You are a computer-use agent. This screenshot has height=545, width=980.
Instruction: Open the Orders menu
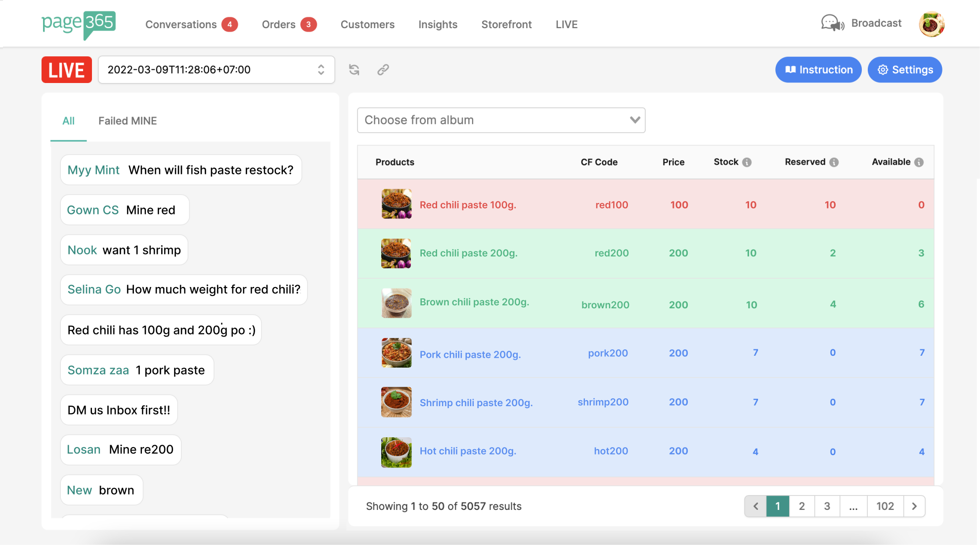(278, 25)
